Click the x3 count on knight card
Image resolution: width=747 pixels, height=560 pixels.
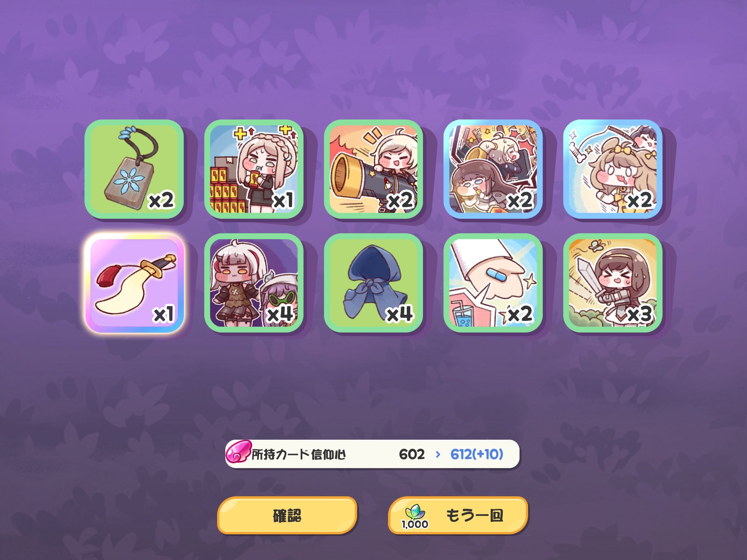point(639,314)
